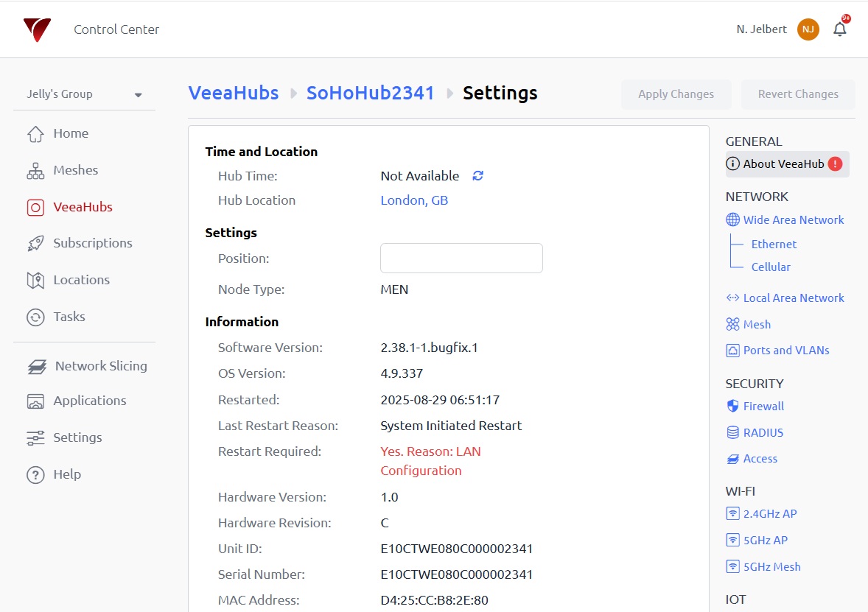The image size is (868, 612).
Task: Click the VeeaHubs sidebar icon
Action: 35,208
